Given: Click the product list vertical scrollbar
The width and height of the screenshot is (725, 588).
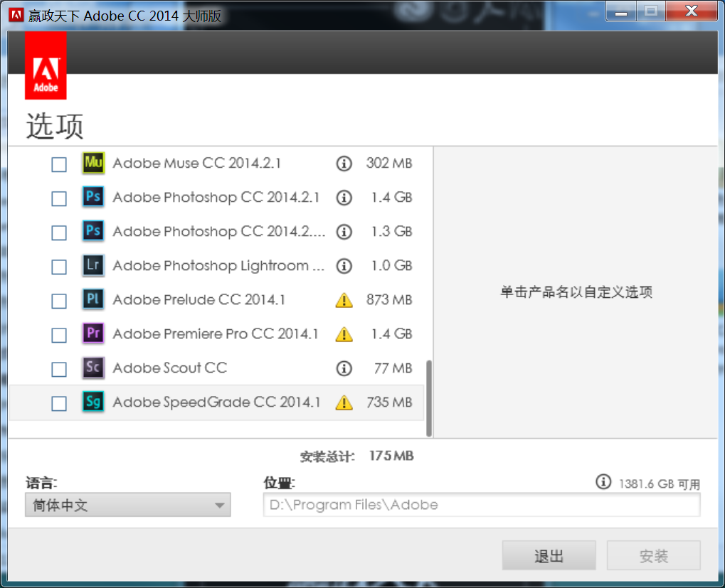Looking at the screenshot, I should click(429, 398).
